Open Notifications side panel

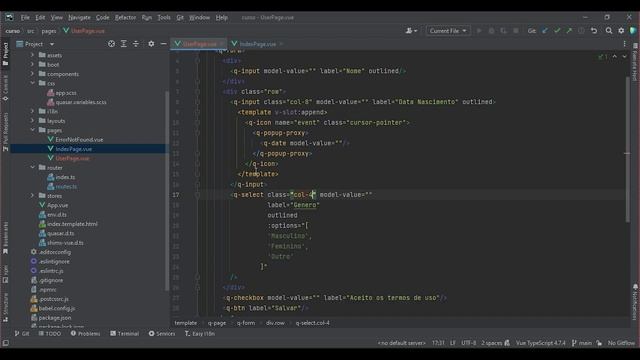pos(635,302)
